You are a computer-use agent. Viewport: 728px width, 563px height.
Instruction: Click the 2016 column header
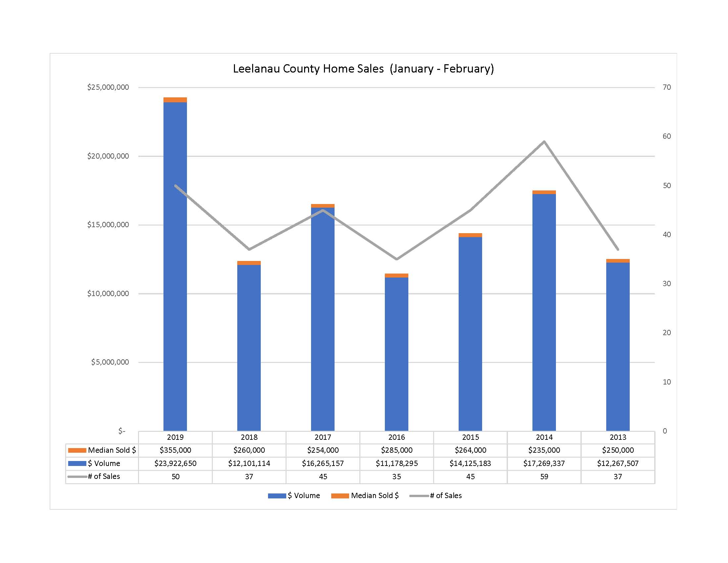pos(397,437)
